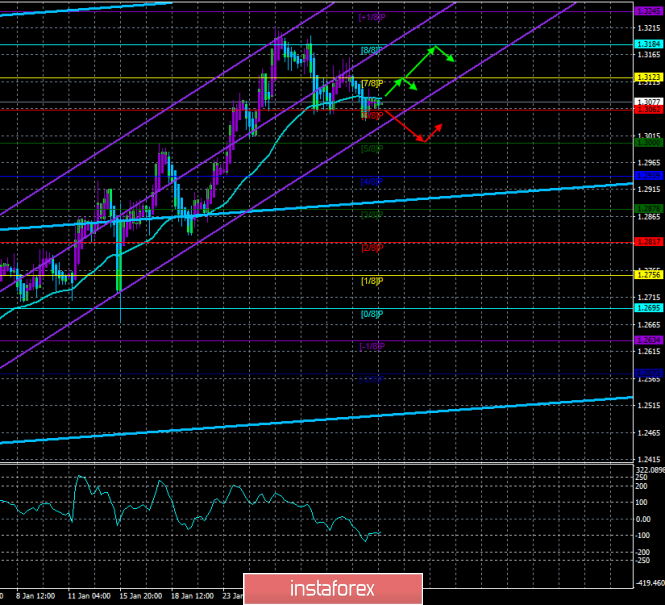Click the red 1.3062 price tag
Image resolution: width=665 pixels, height=605 pixels.
coord(648,109)
